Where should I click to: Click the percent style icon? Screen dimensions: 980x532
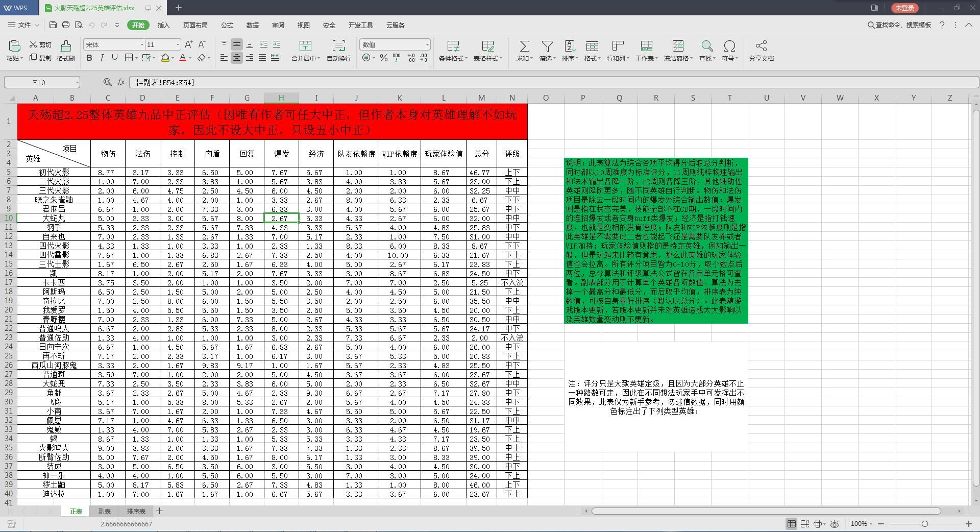coord(384,58)
